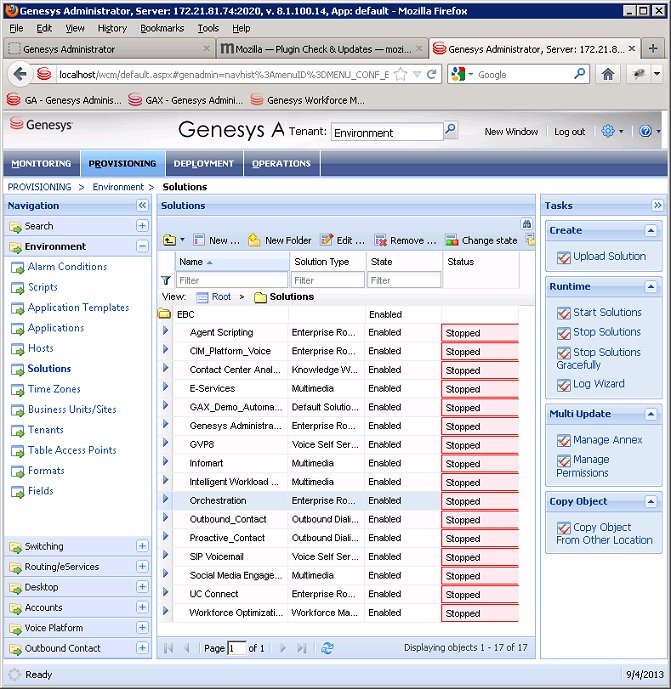Switch to the DEPLOYMENT tab
The height and width of the screenshot is (689, 671).
pos(204,163)
